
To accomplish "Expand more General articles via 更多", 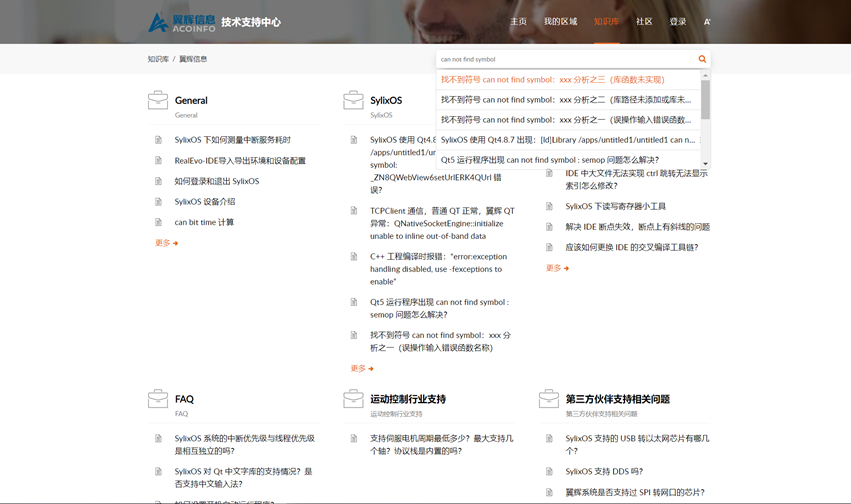I will [166, 243].
